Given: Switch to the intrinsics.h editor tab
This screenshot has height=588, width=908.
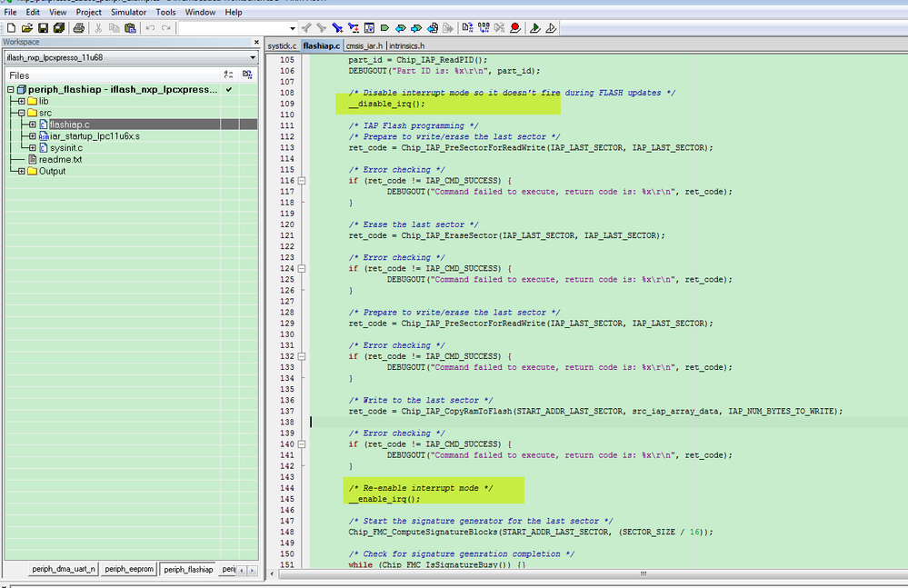Looking at the screenshot, I should click(406, 45).
